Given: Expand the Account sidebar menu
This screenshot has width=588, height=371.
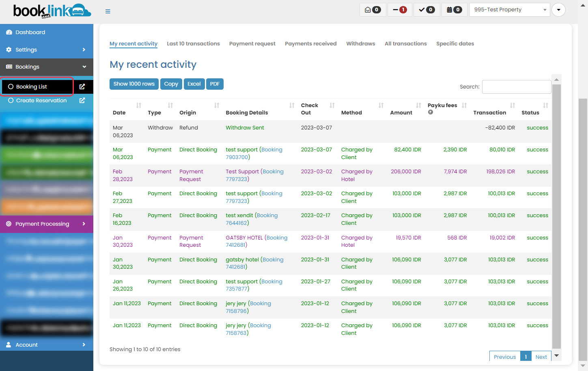Looking at the screenshot, I should pyautogui.click(x=47, y=345).
